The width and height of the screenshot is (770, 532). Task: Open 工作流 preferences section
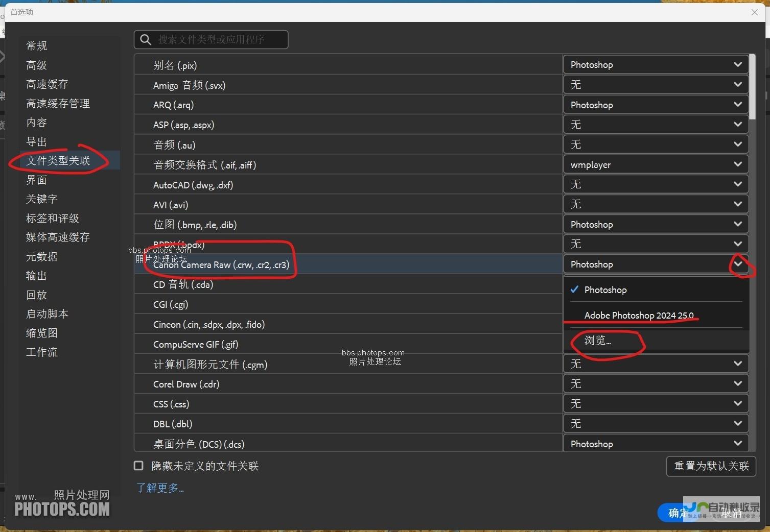[x=42, y=352]
